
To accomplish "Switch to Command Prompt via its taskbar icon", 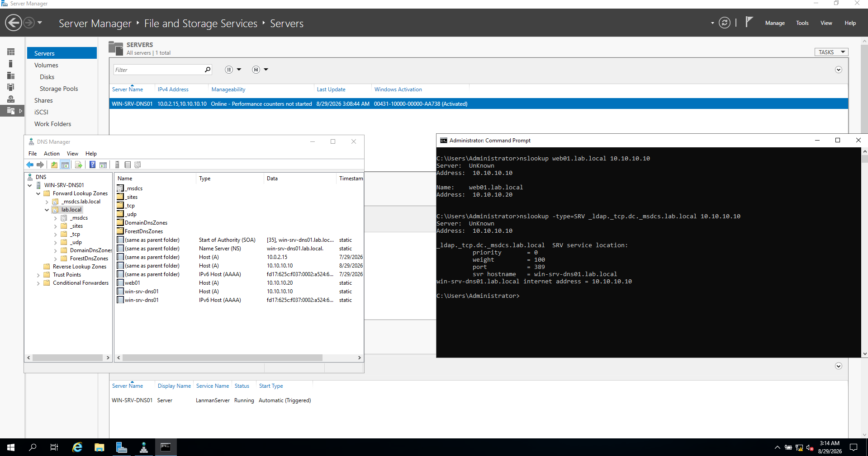I will (x=166, y=447).
